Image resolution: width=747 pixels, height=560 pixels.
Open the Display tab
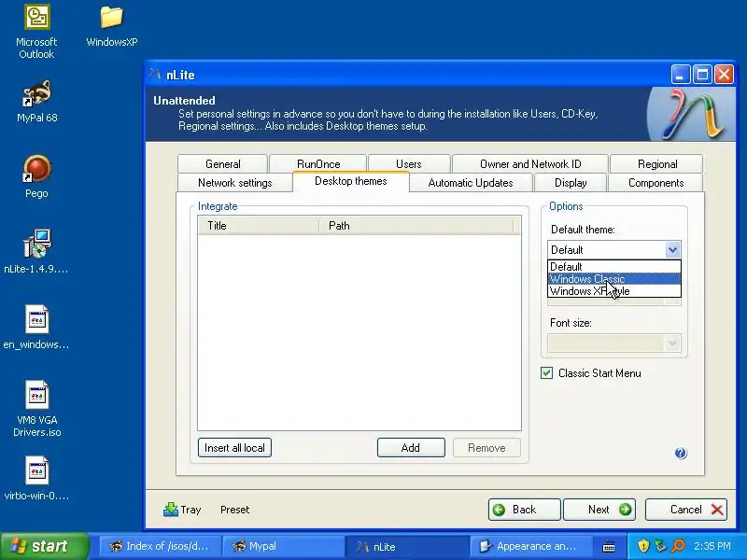tap(571, 183)
